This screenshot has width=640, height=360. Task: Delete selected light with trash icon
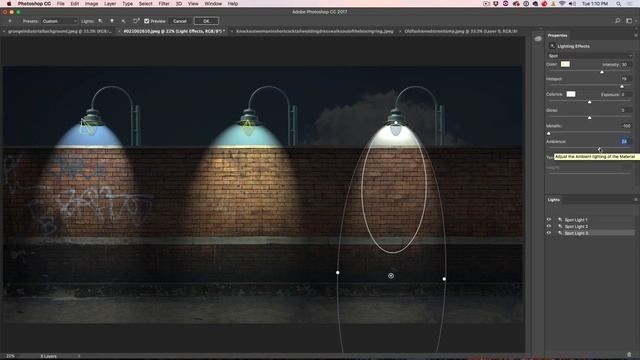point(629,354)
